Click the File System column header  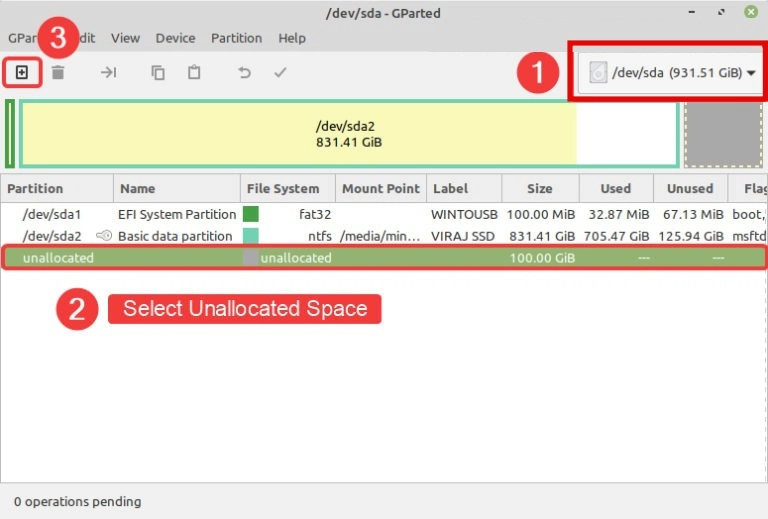point(283,188)
